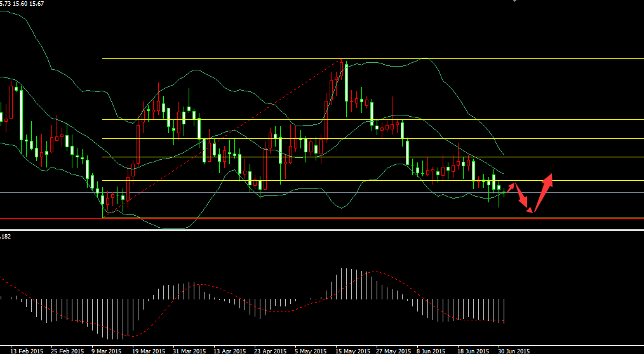Select the red horizontal support line
Viewport: 644px width, 354px height.
point(318,218)
